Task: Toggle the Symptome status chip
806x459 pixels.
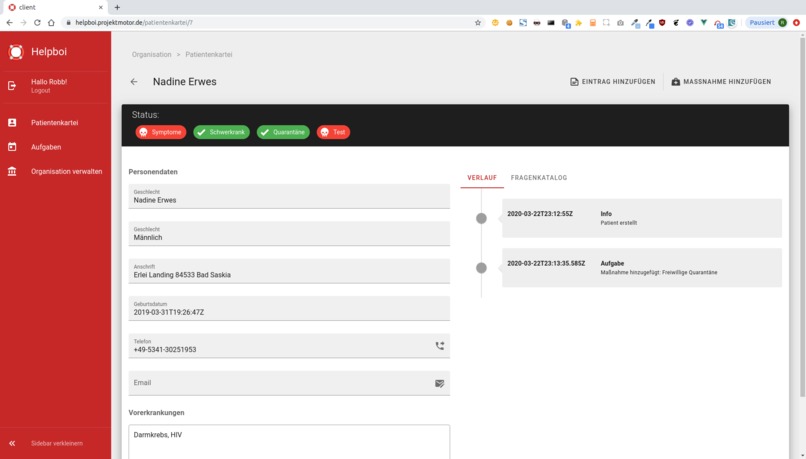Action: [x=161, y=132]
